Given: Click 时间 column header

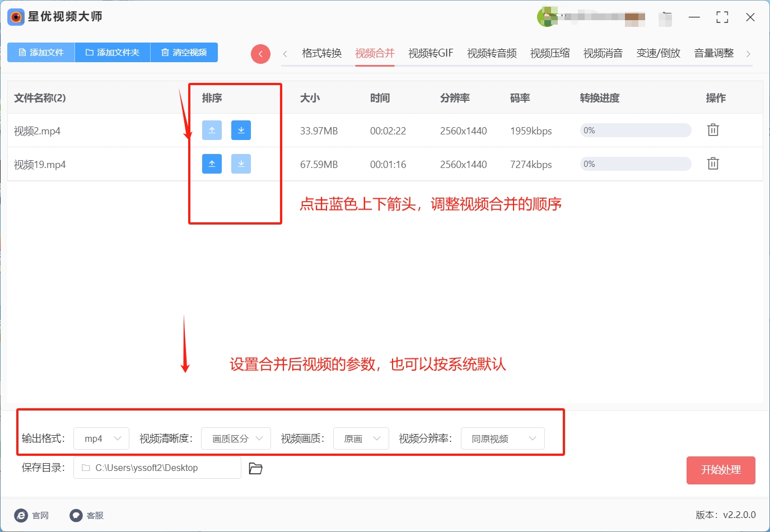Looking at the screenshot, I should pos(380,98).
